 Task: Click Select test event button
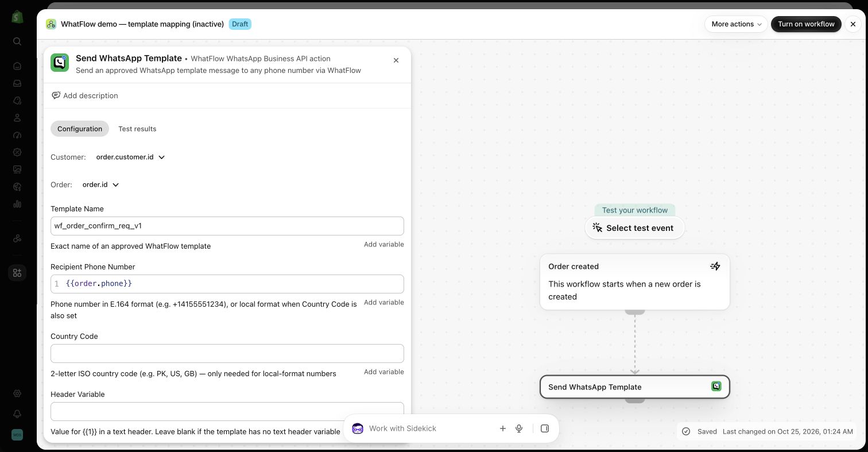[x=634, y=228]
